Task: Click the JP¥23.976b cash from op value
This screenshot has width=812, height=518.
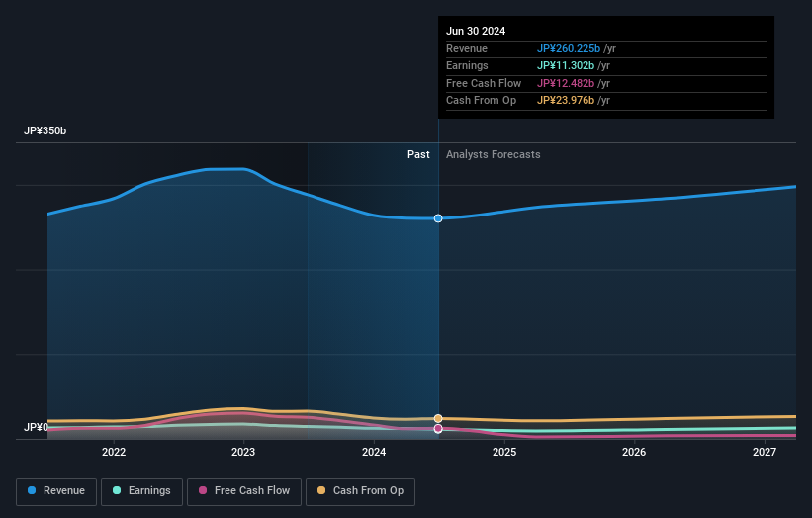Action: [566, 101]
